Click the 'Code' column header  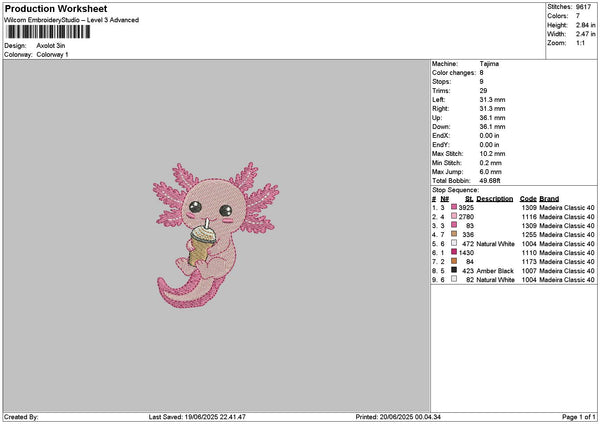click(x=528, y=199)
